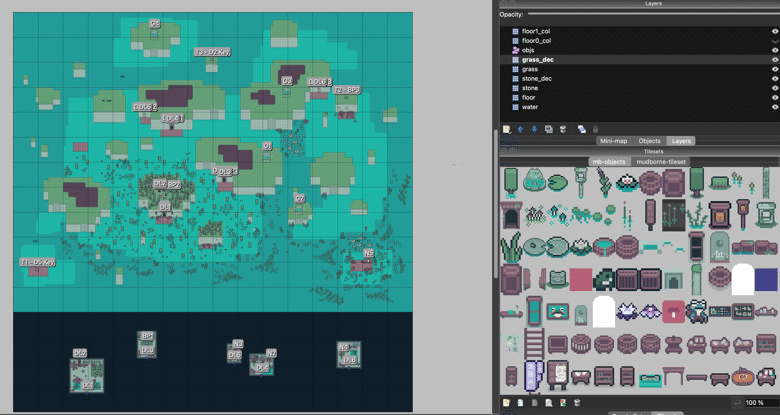The image size is (780, 415).
Task: Click the padlock lock-layers icon
Action: click(595, 129)
